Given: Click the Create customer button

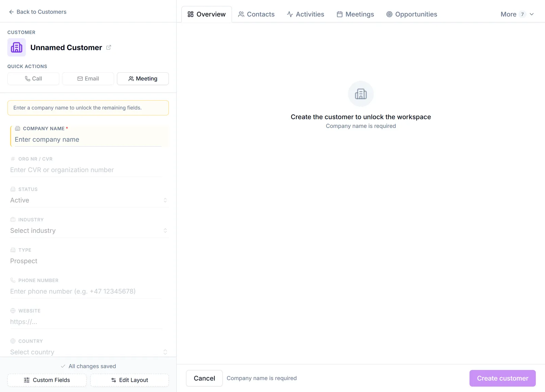Looking at the screenshot, I should click(502, 378).
